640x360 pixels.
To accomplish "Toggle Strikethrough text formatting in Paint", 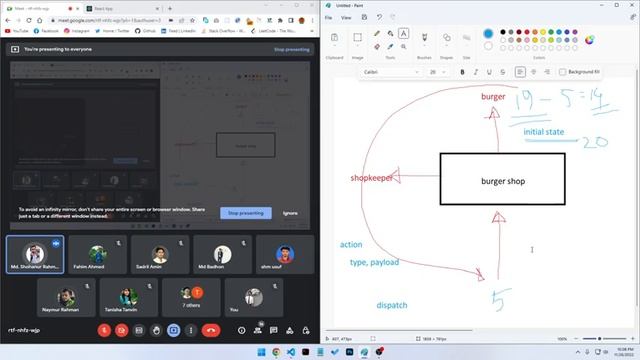I will pos(502,72).
